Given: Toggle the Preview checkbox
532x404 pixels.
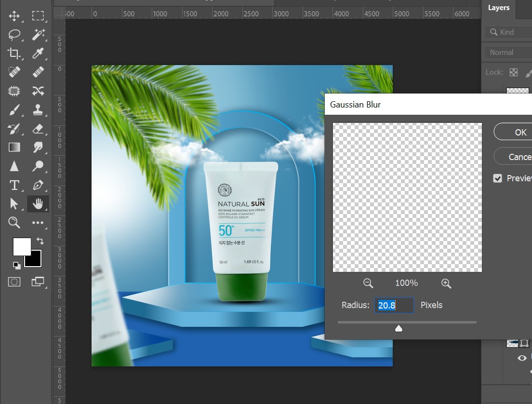Looking at the screenshot, I should 497,178.
